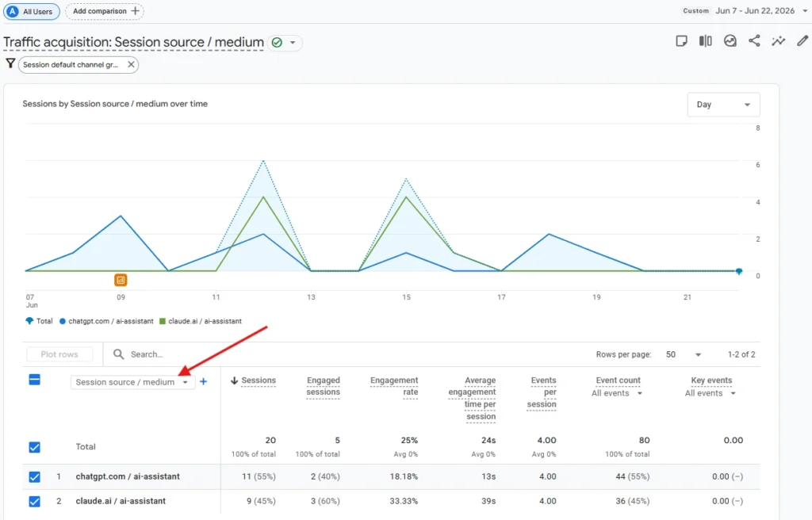The image size is (812, 520).
Task: Click the total sessions value 20
Action: click(270, 440)
